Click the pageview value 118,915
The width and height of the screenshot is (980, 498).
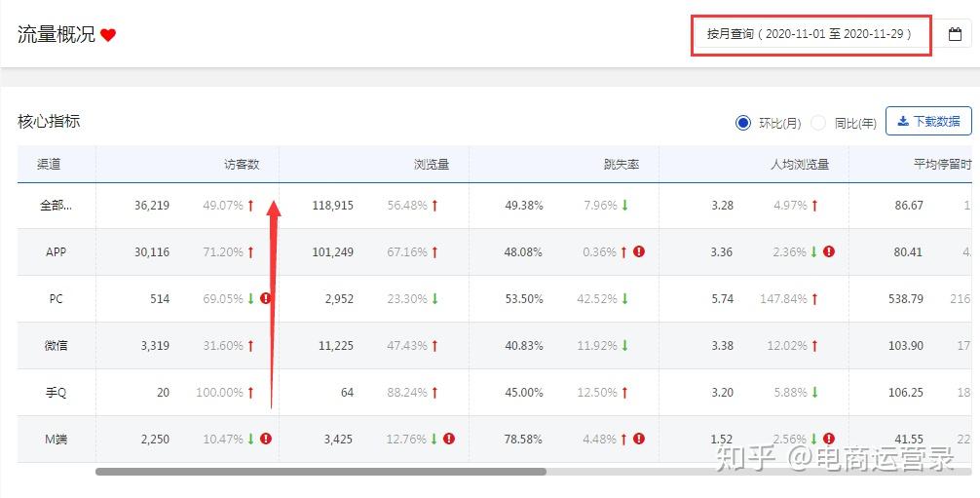(x=333, y=206)
